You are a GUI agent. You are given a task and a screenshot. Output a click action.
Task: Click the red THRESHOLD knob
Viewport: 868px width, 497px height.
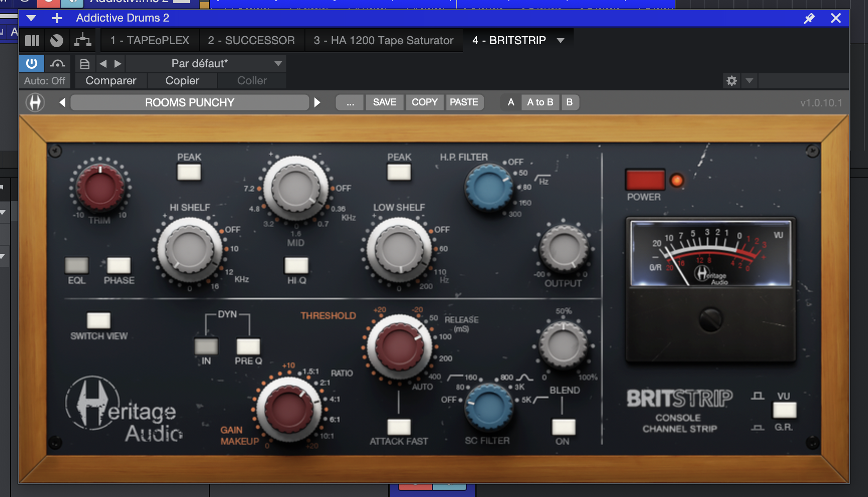[x=399, y=346]
